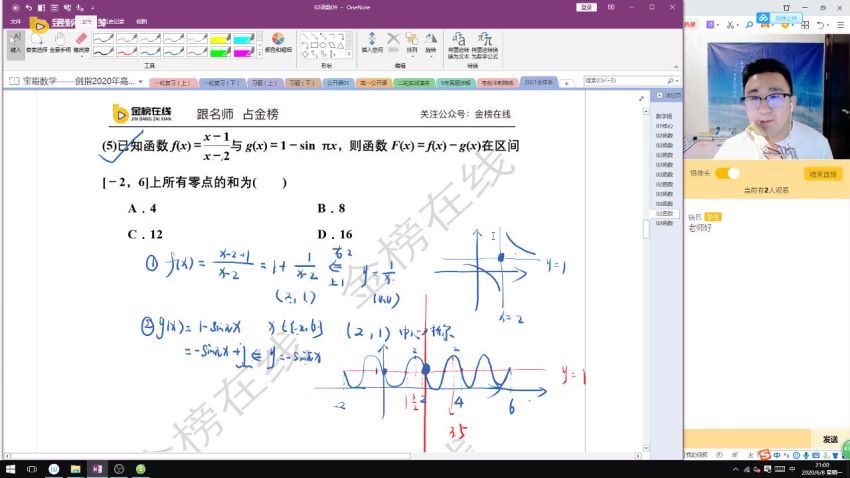Switch to the 习题（上） section tab
The image size is (850, 478).
click(265, 83)
